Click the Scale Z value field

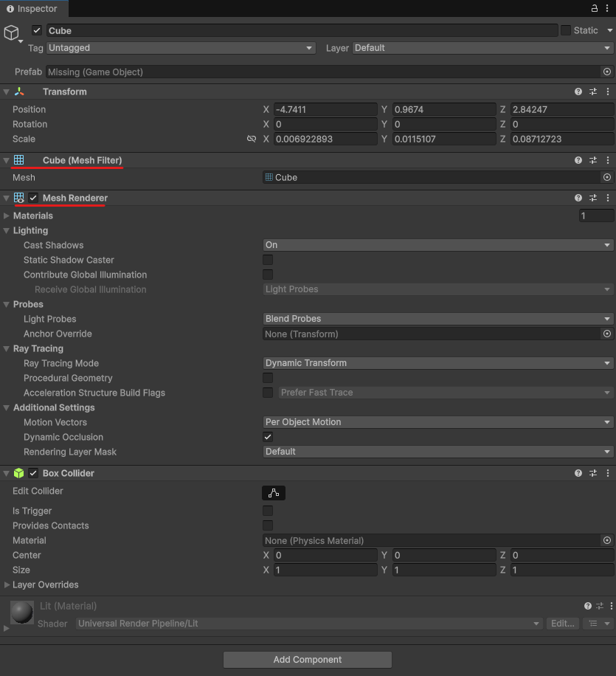(562, 139)
